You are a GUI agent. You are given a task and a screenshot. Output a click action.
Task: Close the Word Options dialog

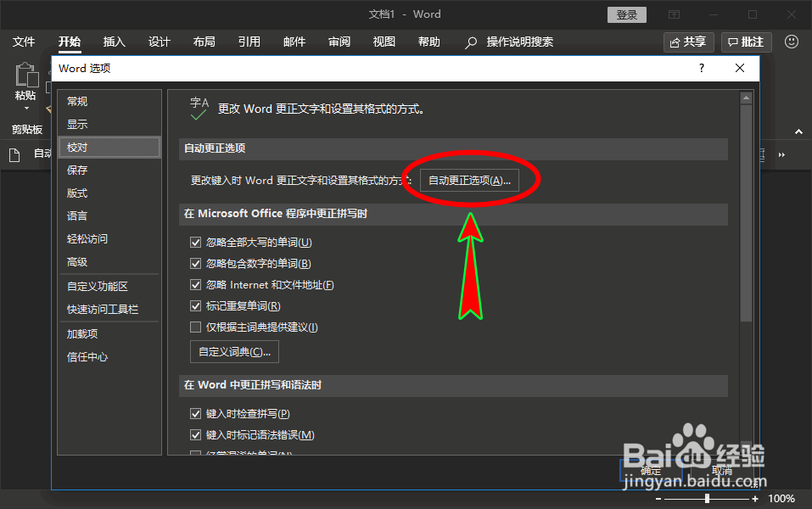(740, 68)
